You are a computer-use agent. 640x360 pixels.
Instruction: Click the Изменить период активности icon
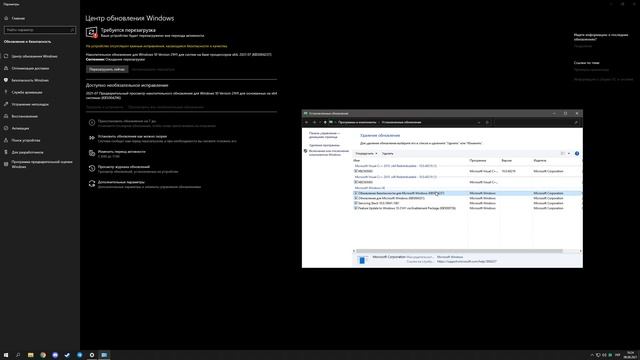coord(92,153)
